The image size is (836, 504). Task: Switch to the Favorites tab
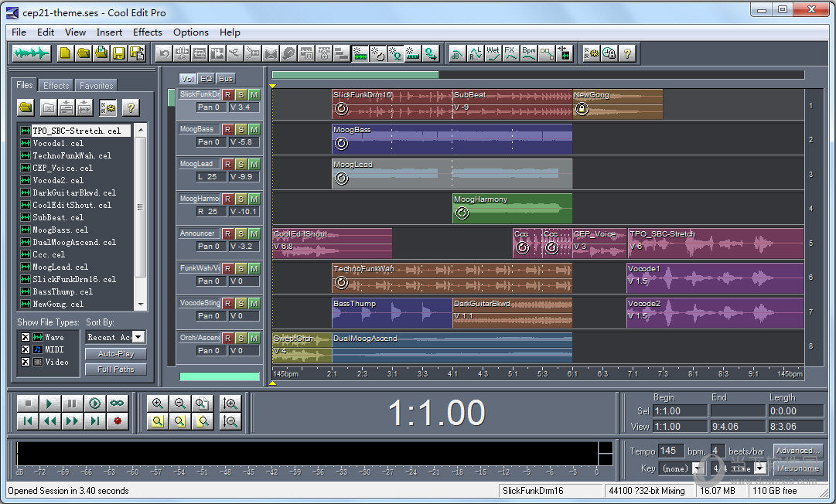point(97,86)
